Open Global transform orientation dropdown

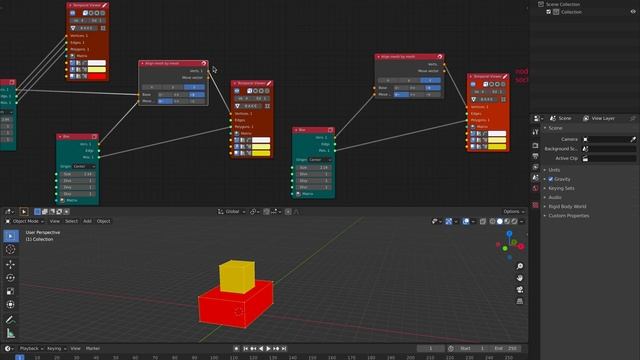[x=231, y=211]
